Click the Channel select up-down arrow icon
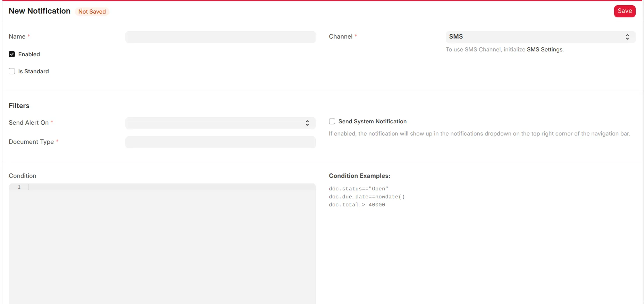Screen dimensions: 644x304 [627, 37]
